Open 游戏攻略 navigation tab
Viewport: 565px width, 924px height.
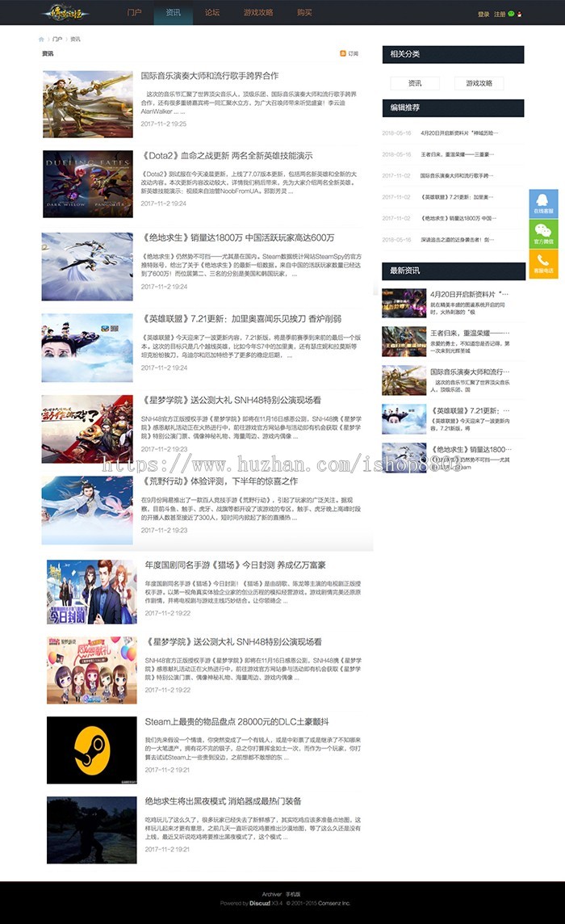(x=258, y=12)
